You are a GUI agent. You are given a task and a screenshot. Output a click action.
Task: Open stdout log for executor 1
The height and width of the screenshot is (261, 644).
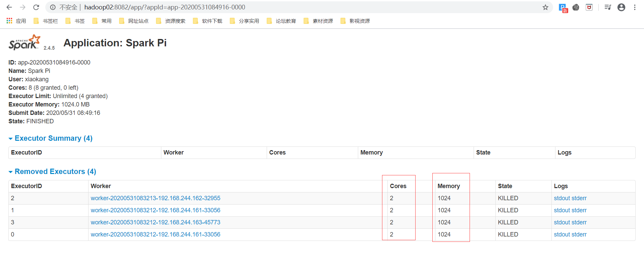562,210
